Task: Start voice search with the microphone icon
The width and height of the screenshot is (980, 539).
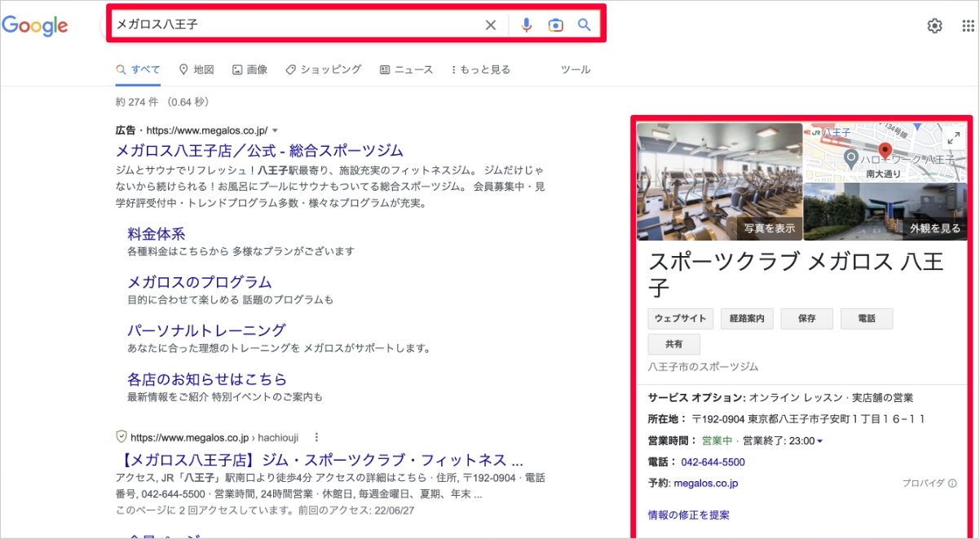Action: 527,25
